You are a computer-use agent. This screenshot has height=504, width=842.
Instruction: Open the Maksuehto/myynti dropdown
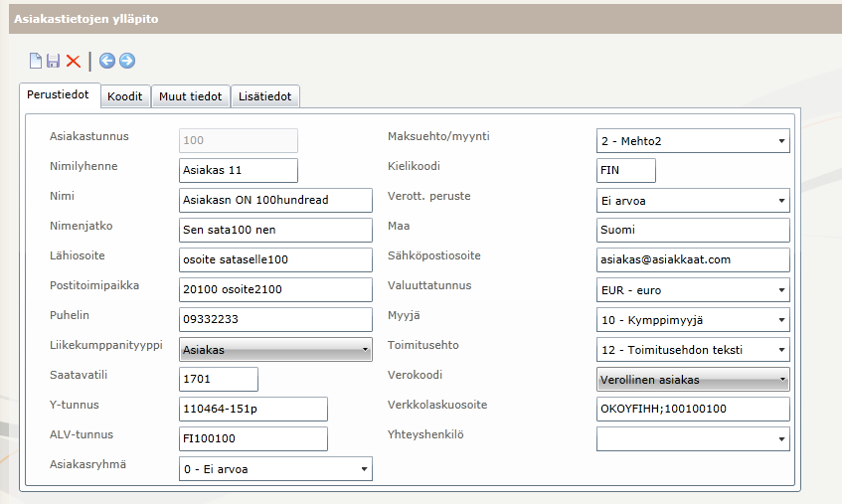(693, 141)
